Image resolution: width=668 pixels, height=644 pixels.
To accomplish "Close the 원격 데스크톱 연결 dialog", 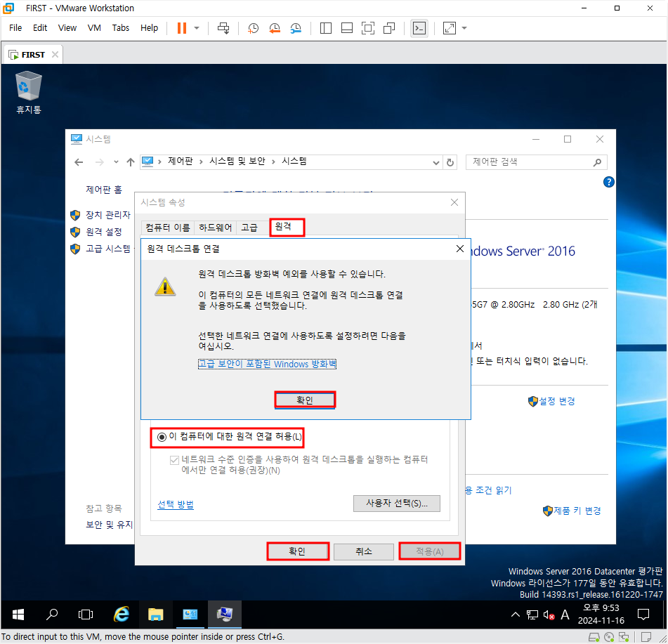I will [459, 249].
